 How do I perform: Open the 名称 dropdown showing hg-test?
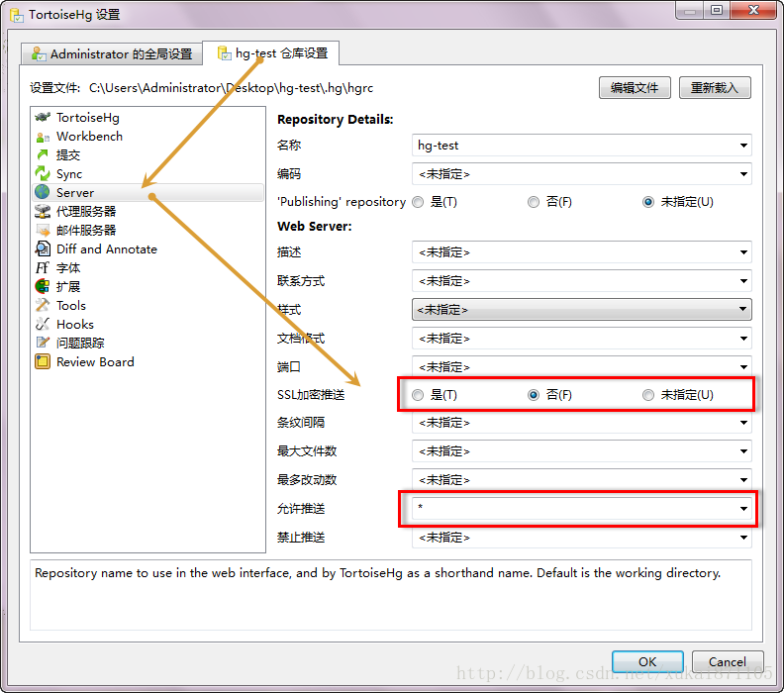pos(743,146)
